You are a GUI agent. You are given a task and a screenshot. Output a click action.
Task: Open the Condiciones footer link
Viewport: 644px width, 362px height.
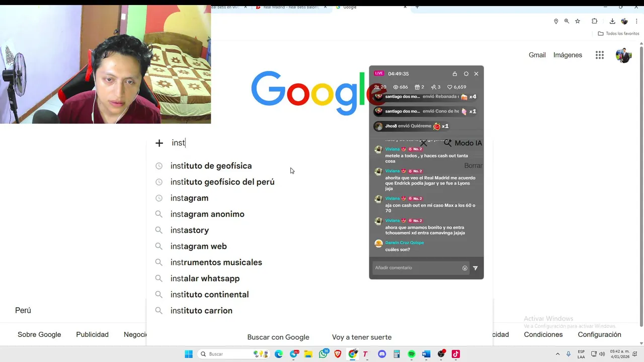tap(543, 335)
